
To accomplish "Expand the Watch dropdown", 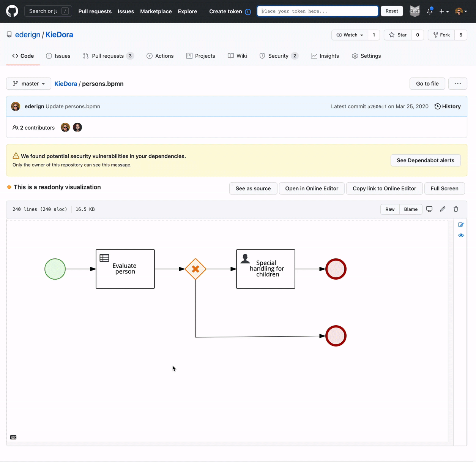I will coord(350,35).
